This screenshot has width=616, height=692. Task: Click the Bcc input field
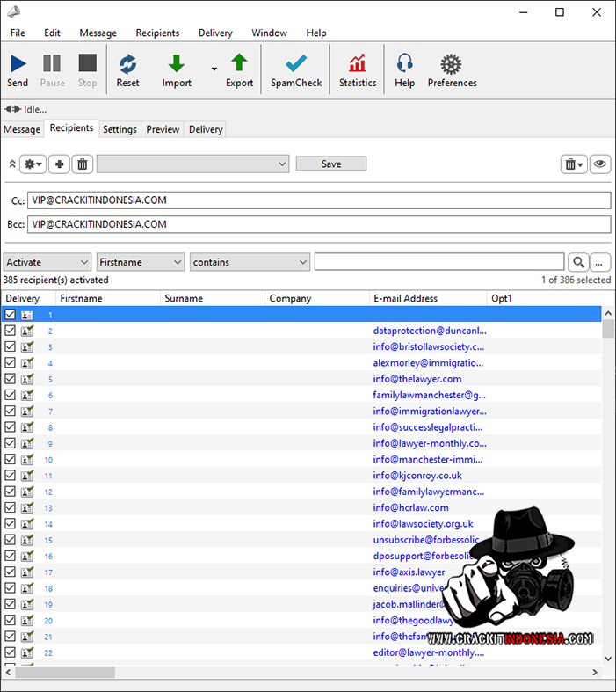tap(318, 224)
